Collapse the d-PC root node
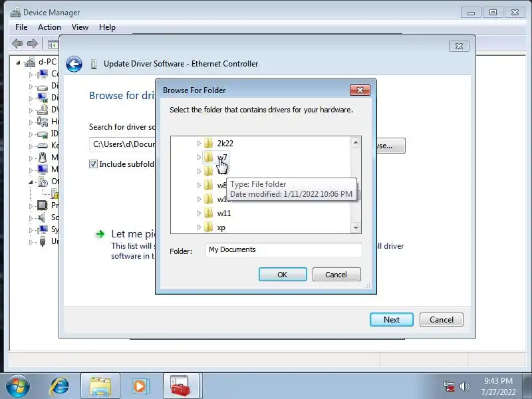The height and width of the screenshot is (399, 532). [x=18, y=63]
